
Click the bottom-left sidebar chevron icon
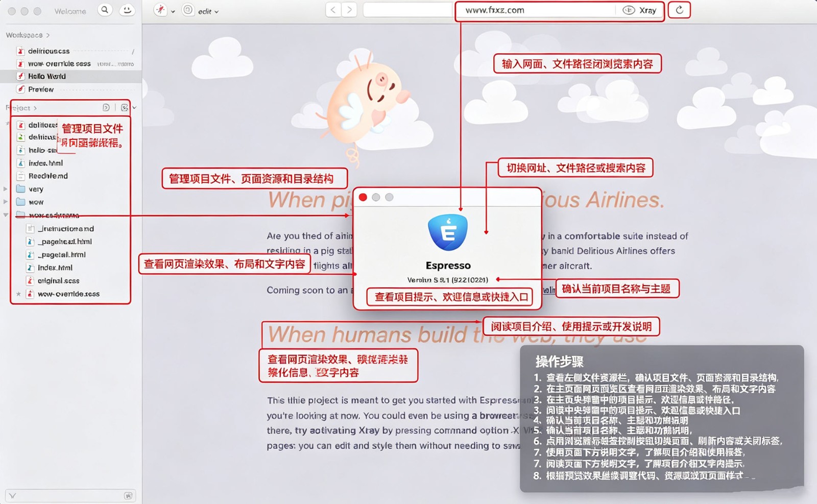pyautogui.click(x=13, y=496)
